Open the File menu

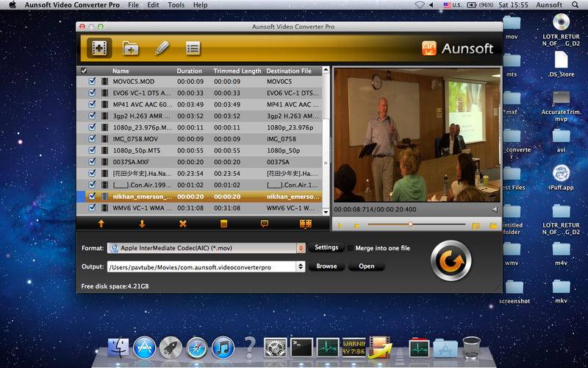pos(133,5)
